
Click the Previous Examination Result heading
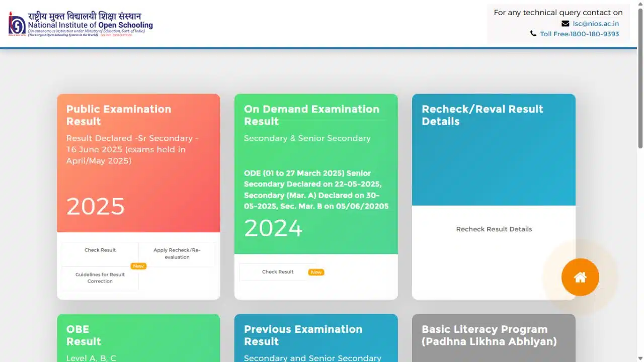coord(303,335)
